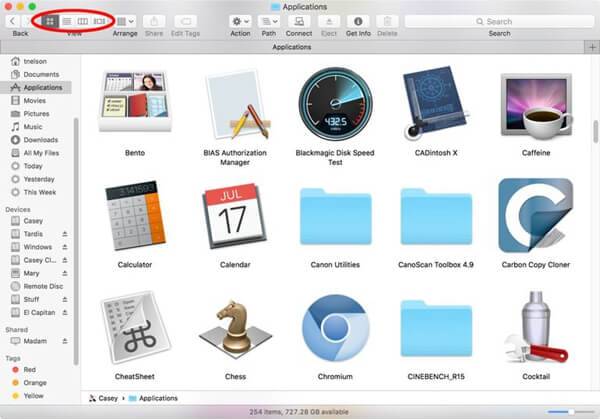
Task: Adjust the icon size slider
Action: [x=571, y=412]
